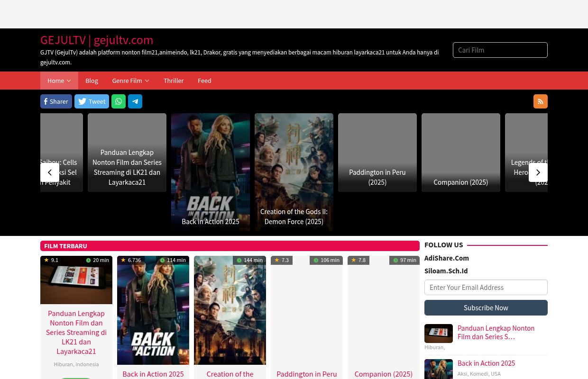Open Back in Action 2025 title under poster

click(153, 374)
